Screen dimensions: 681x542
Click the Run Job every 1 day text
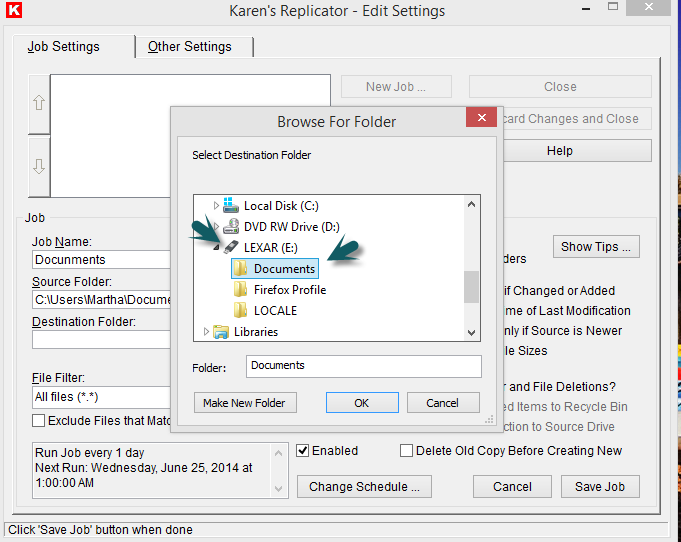click(x=89, y=453)
